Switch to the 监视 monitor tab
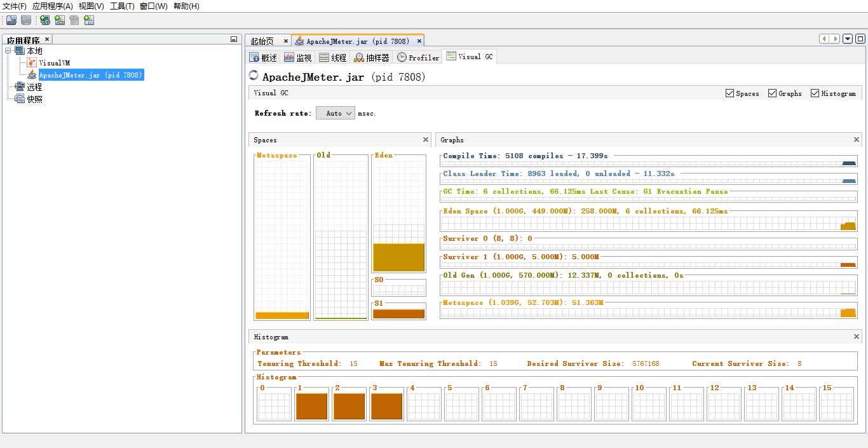 coord(298,57)
